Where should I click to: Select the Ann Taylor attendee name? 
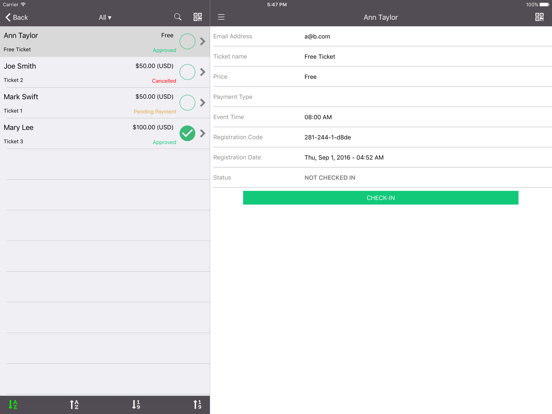[x=21, y=36]
